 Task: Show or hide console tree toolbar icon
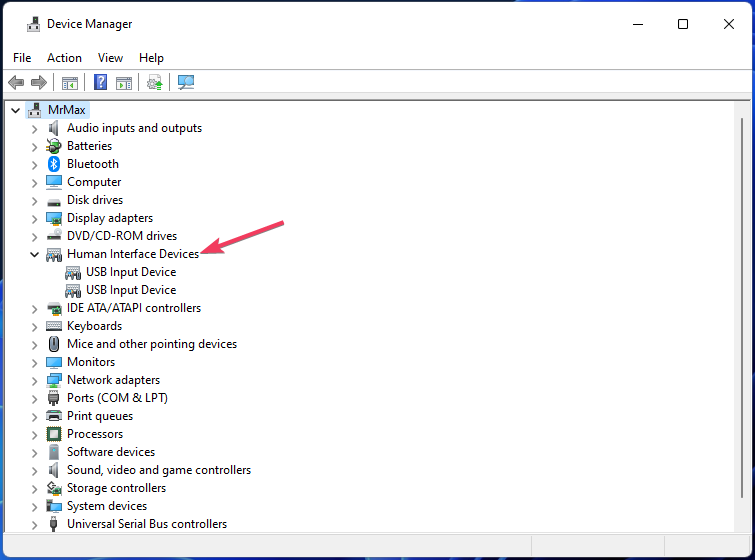70,83
